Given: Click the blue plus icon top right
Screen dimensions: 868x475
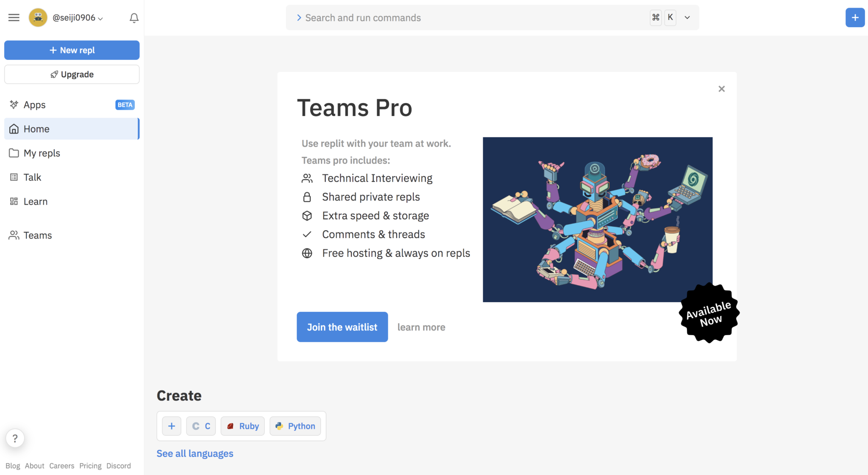Looking at the screenshot, I should (855, 18).
